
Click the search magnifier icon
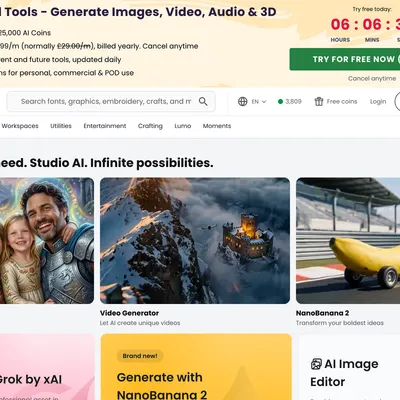click(203, 101)
